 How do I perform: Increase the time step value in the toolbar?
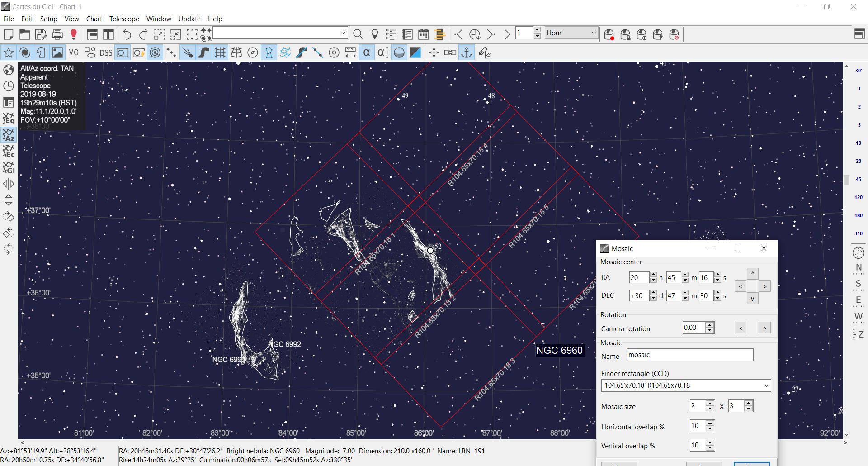[x=537, y=30]
